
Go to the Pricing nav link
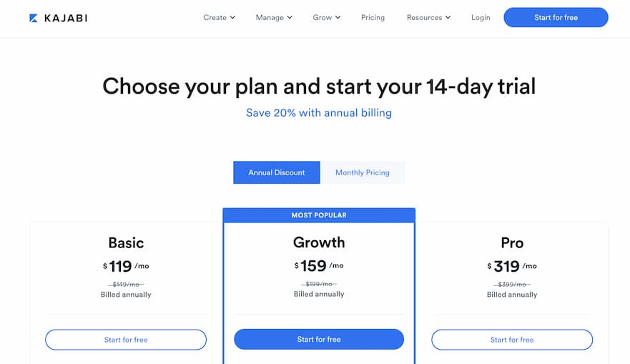[x=373, y=17]
